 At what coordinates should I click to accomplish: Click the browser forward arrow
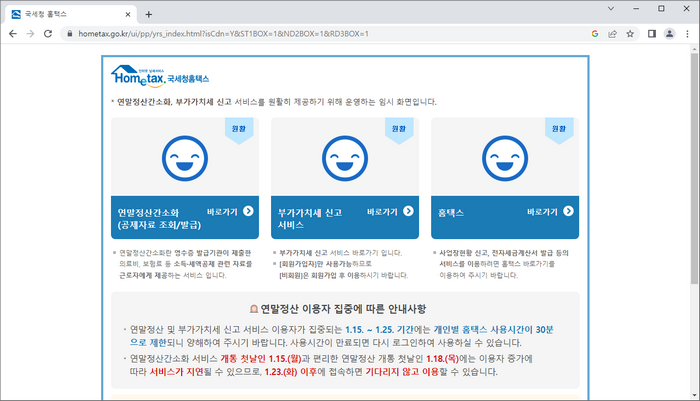30,34
